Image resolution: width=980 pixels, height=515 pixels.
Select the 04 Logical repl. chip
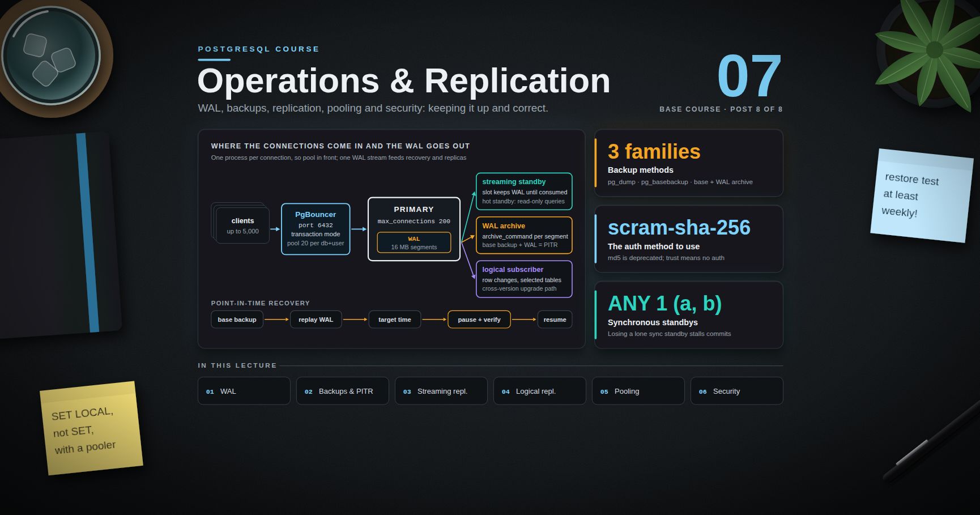(x=539, y=391)
